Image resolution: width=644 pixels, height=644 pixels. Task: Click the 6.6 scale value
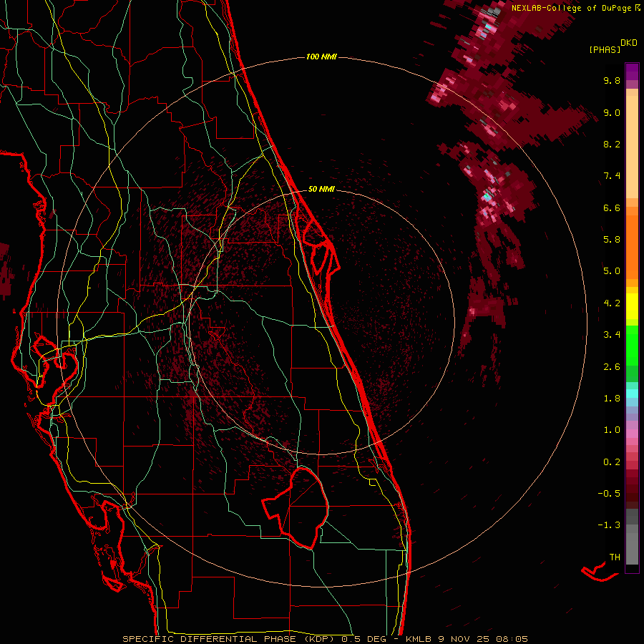point(612,208)
